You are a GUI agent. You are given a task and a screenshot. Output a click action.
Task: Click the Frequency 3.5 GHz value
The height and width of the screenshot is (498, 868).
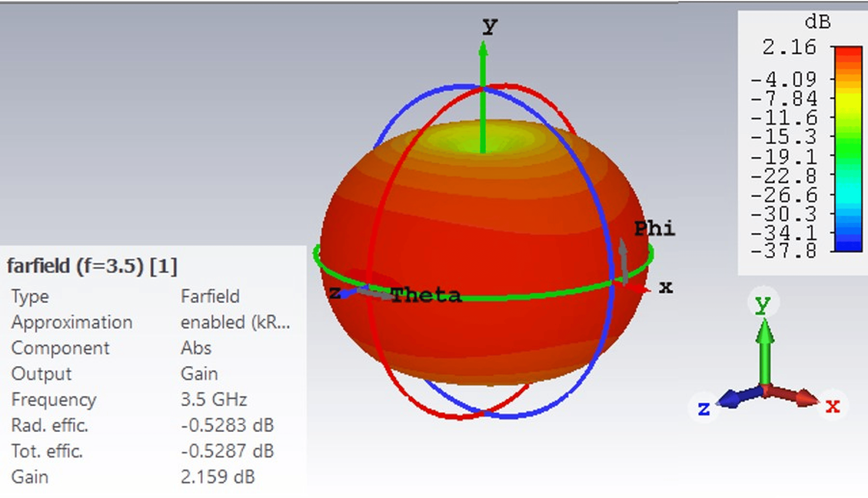(x=214, y=399)
